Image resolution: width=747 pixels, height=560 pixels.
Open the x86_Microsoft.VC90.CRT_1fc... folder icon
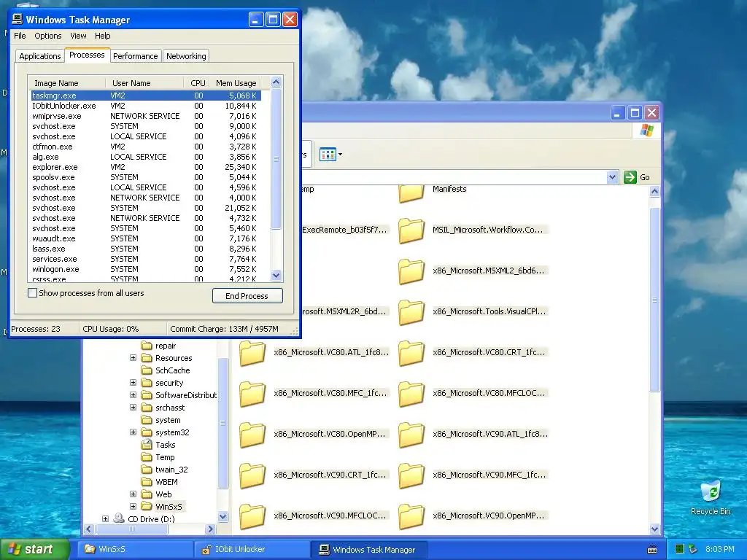(252, 476)
